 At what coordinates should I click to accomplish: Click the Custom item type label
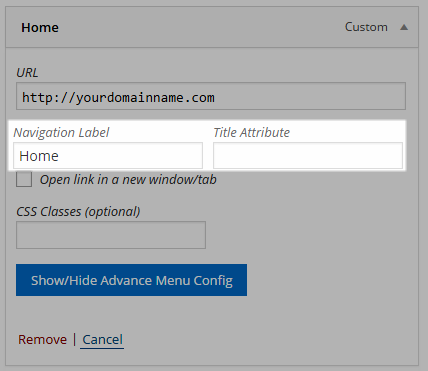click(x=366, y=27)
